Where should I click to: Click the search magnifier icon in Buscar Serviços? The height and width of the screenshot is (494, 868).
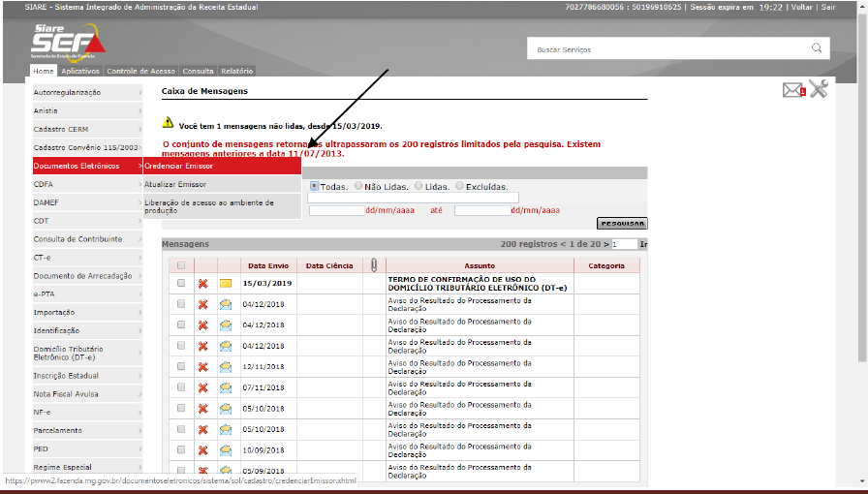(818, 48)
